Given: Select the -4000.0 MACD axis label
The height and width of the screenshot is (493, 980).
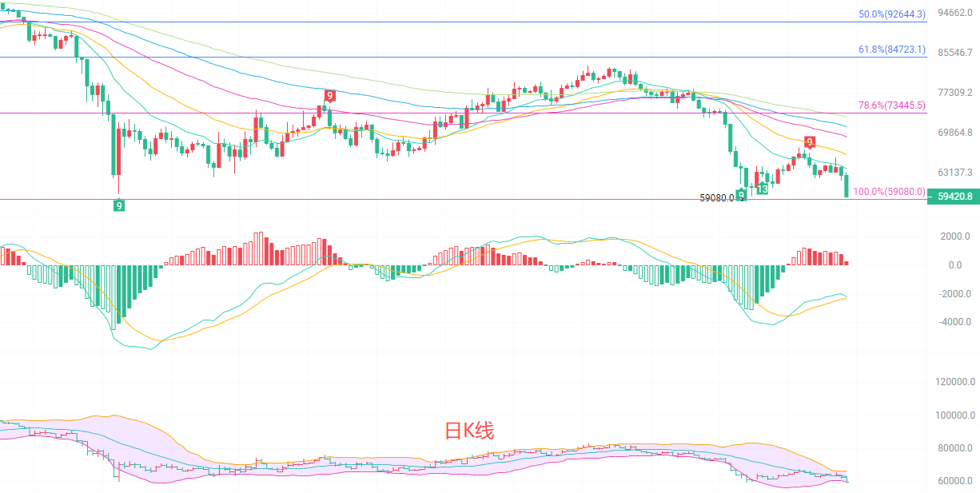Looking at the screenshot, I should 956,323.
